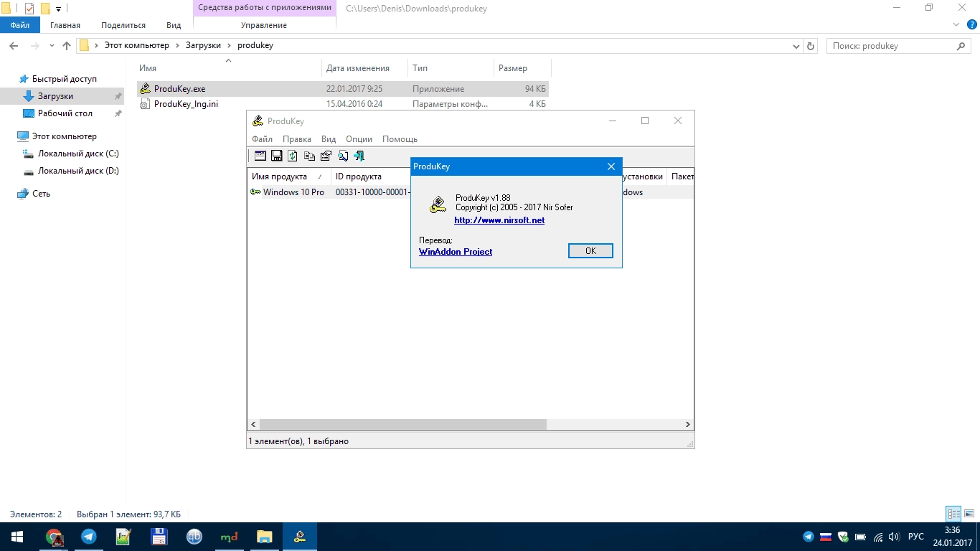This screenshot has height=551, width=980.
Task: Click quick access toolbar Properties checkmark icon
Action: pyautogui.click(x=29, y=9)
